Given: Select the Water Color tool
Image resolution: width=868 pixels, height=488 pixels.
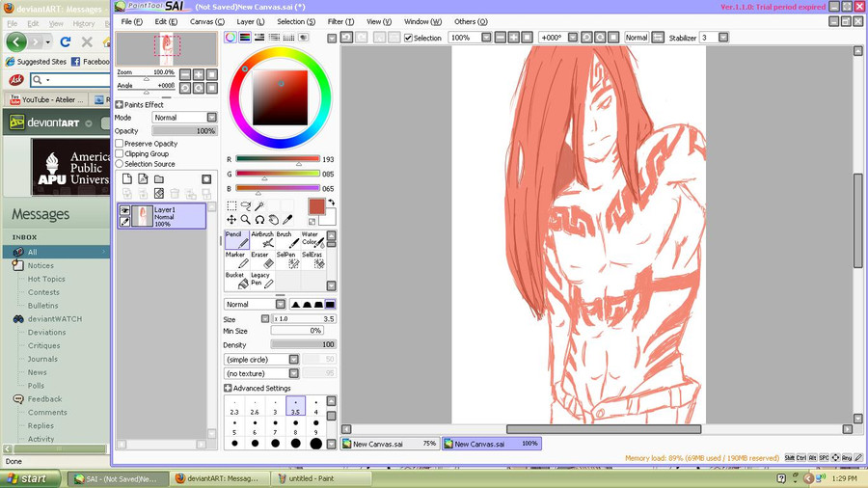Looking at the screenshot, I should tap(312, 240).
